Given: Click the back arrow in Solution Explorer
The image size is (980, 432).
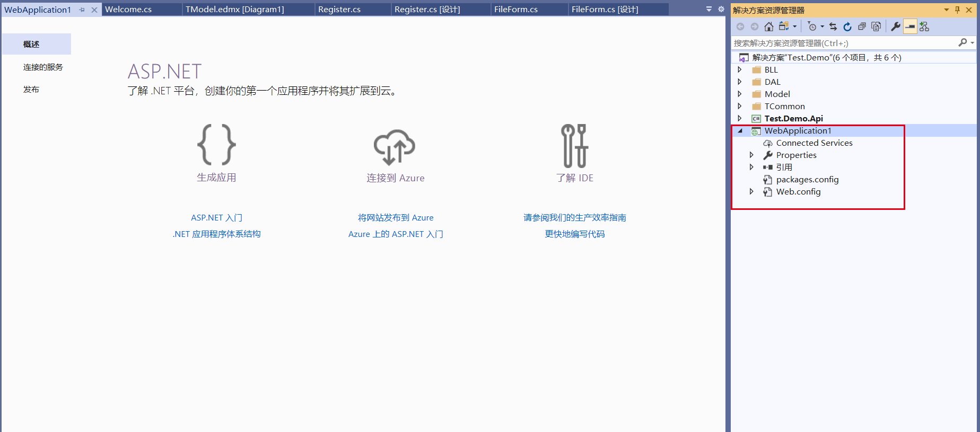Looking at the screenshot, I should (x=740, y=27).
